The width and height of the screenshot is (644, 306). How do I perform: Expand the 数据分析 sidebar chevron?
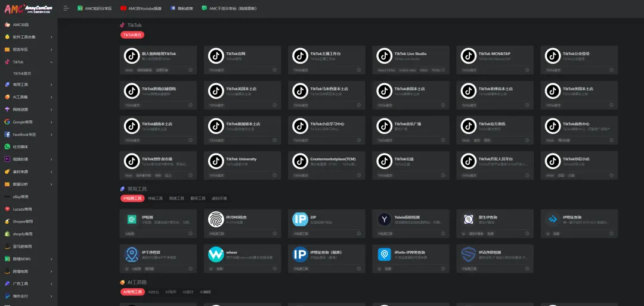click(51, 184)
